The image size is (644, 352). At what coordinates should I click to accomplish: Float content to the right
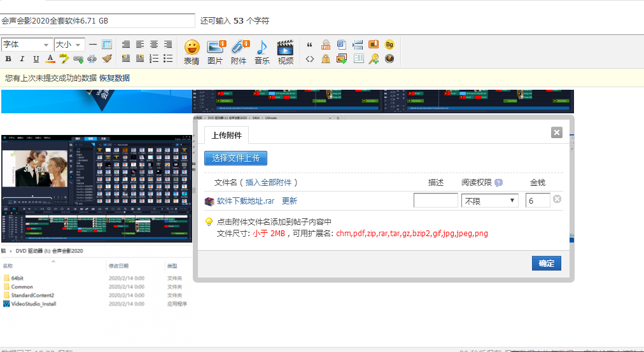(140, 59)
